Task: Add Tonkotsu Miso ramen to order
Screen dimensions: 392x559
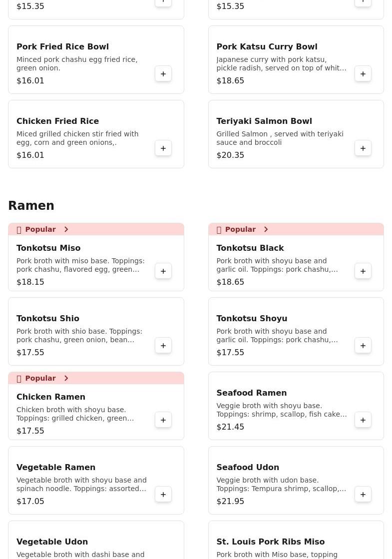Action: coord(163,271)
